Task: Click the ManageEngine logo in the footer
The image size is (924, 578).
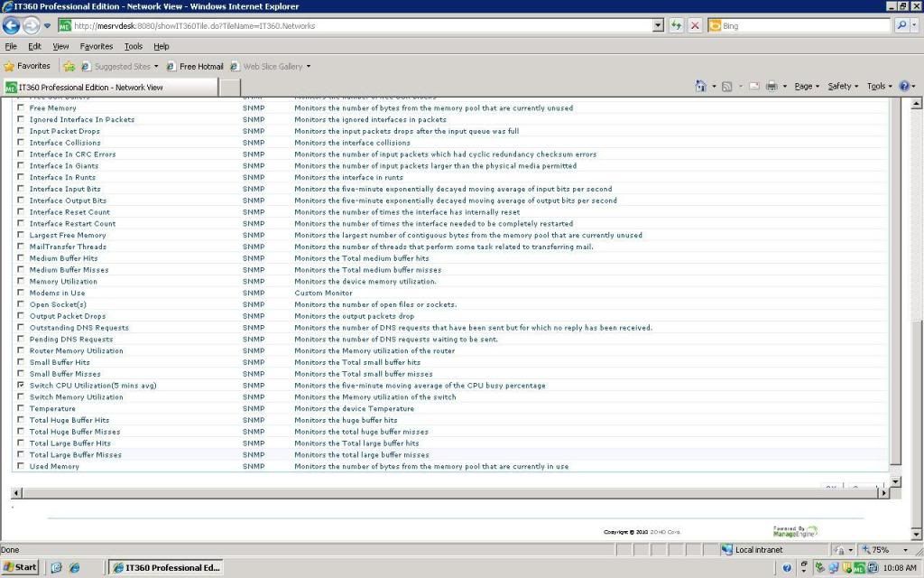Action: (x=795, y=531)
